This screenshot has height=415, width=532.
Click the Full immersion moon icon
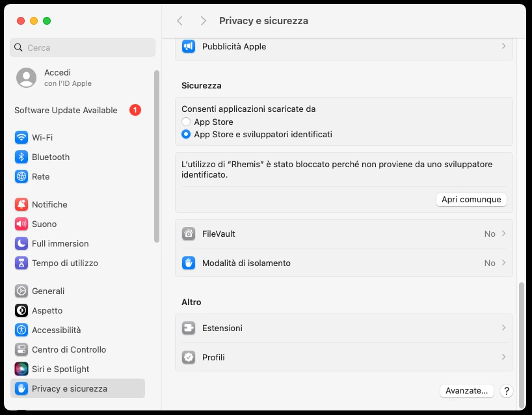[21, 243]
